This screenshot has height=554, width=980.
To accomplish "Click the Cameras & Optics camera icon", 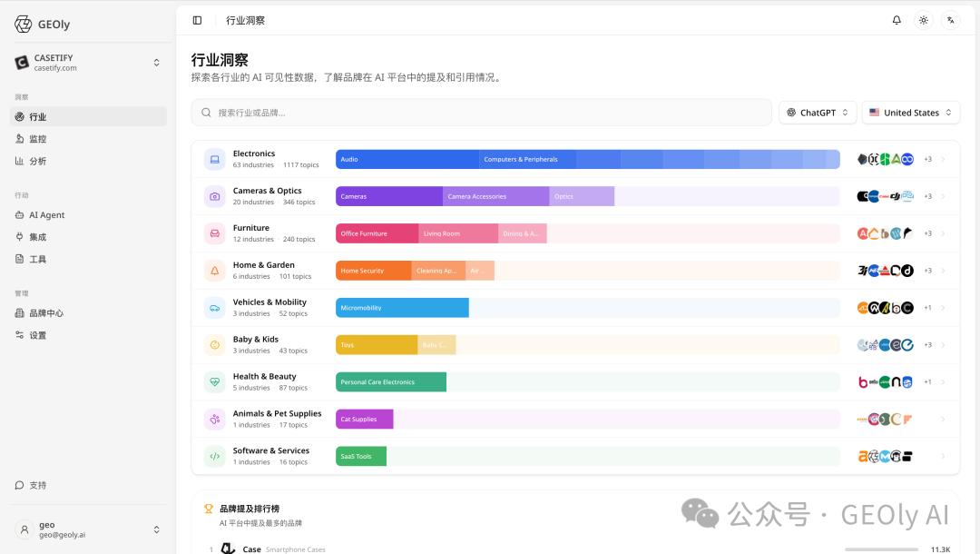I will 214,196.
